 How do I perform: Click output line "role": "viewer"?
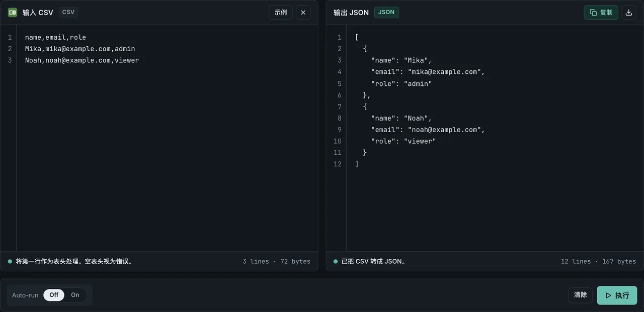coord(404,141)
